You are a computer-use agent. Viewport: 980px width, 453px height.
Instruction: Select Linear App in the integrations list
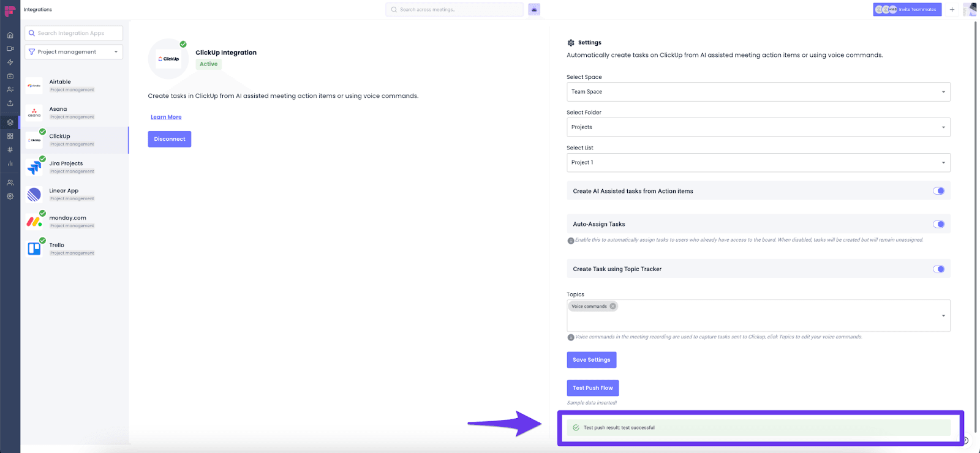coord(75,195)
